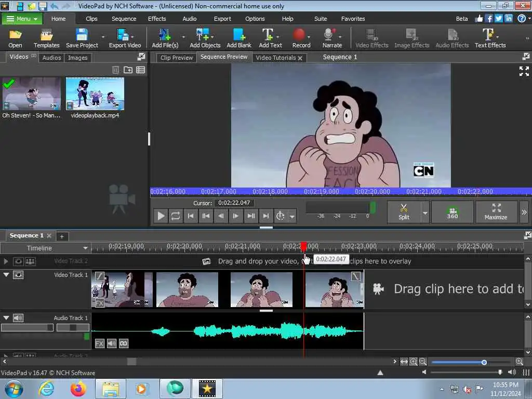Screen dimensions: 532x399
Task: Zoom out the timeline with the magnifier minus
Action: pyautogui.click(x=422, y=362)
